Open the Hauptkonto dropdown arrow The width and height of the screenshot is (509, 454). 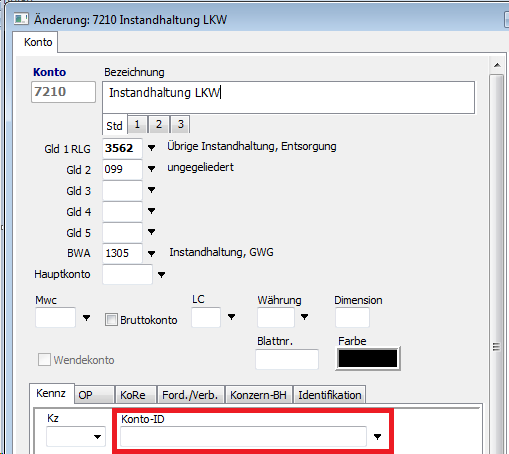pos(161,275)
